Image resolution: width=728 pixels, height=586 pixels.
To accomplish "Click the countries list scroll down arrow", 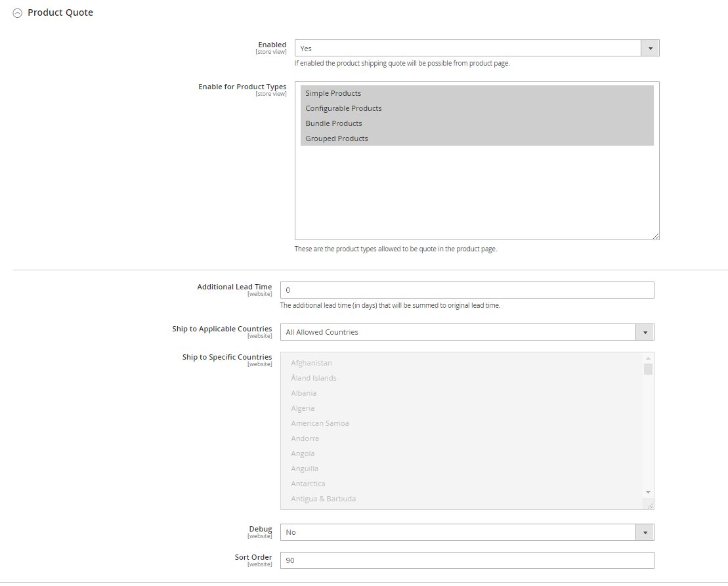I will point(648,492).
